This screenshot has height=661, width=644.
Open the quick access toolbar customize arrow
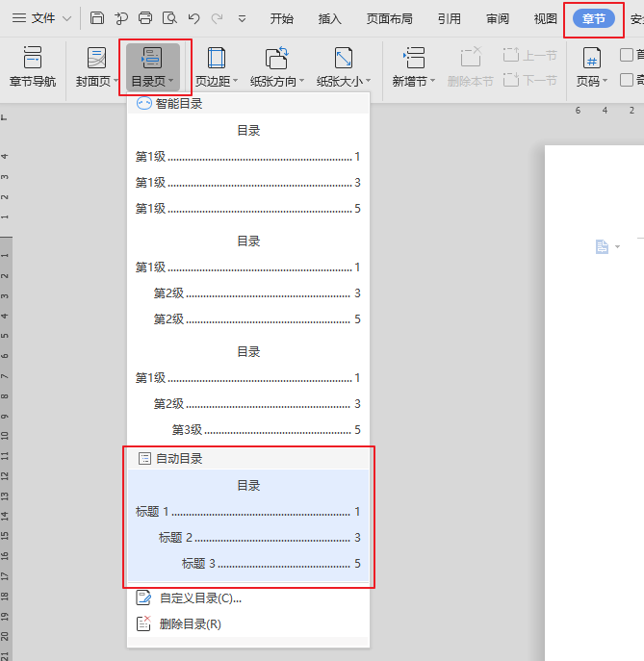pyautogui.click(x=242, y=18)
